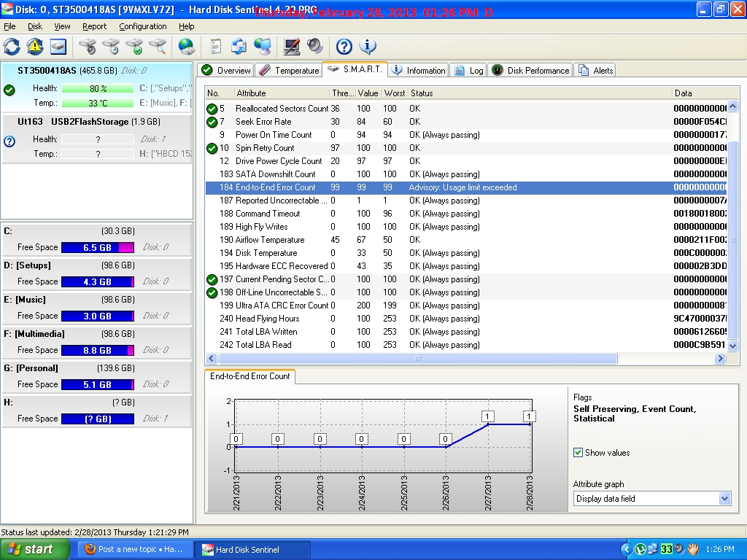This screenshot has height=560, width=747.
Task: Click the speaker sound toolbar icon
Action: [x=315, y=46]
